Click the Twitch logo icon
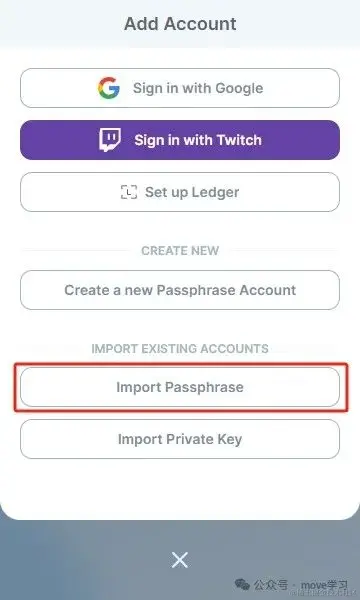 110,140
